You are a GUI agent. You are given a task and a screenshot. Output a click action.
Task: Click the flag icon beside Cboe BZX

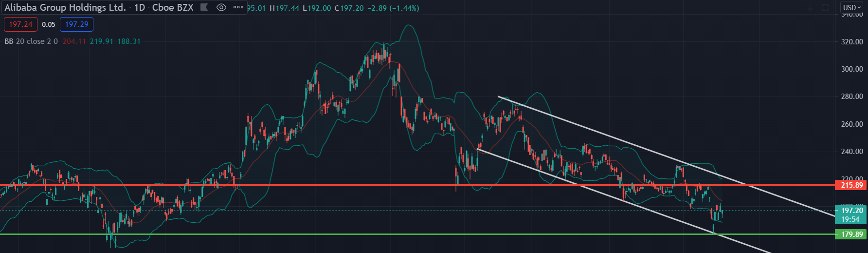204,7
